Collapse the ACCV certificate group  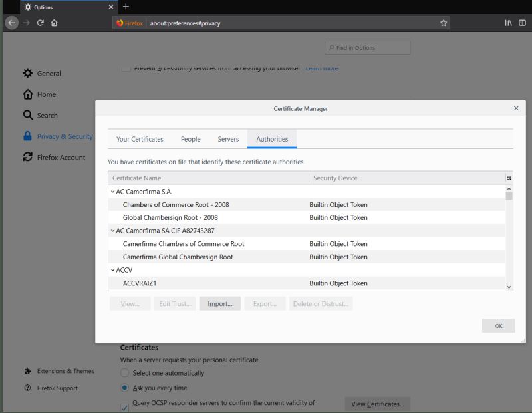(x=112, y=270)
